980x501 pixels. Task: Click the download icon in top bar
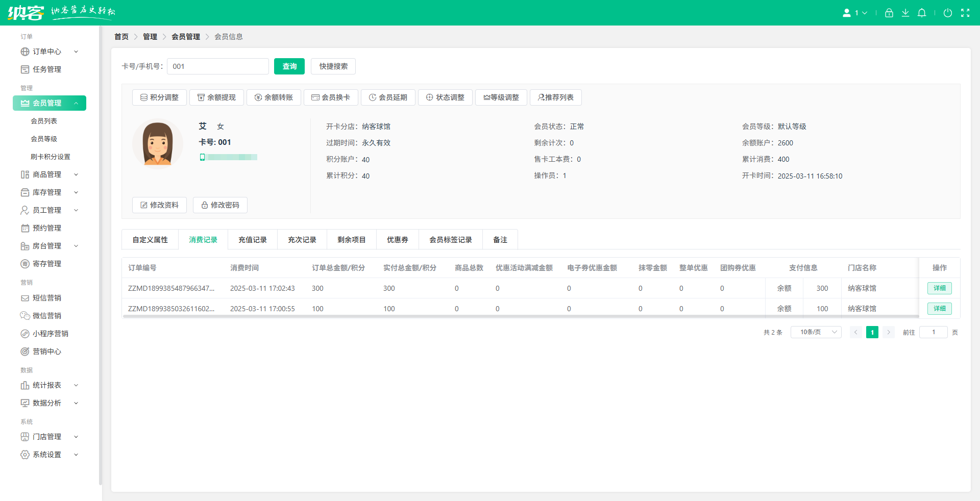(905, 13)
